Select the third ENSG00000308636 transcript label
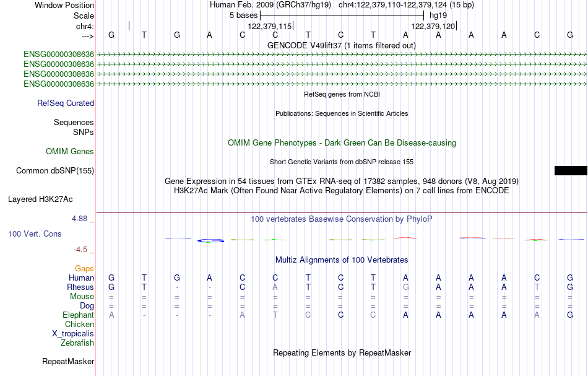 point(59,74)
